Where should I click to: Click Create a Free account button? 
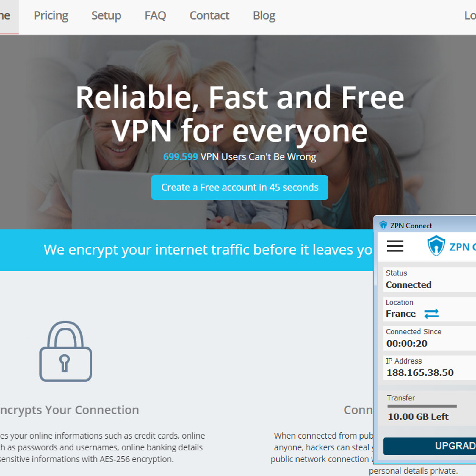pyautogui.click(x=240, y=187)
